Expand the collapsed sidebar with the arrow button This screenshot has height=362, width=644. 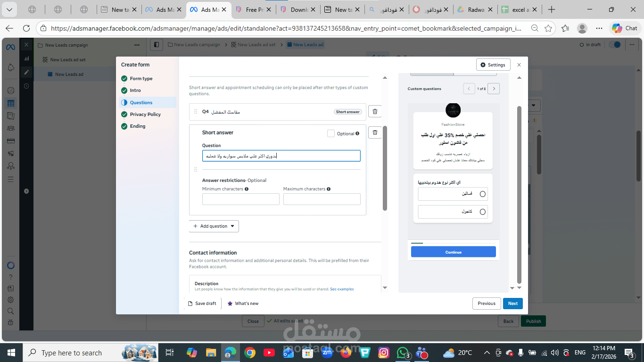click(26, 191)
